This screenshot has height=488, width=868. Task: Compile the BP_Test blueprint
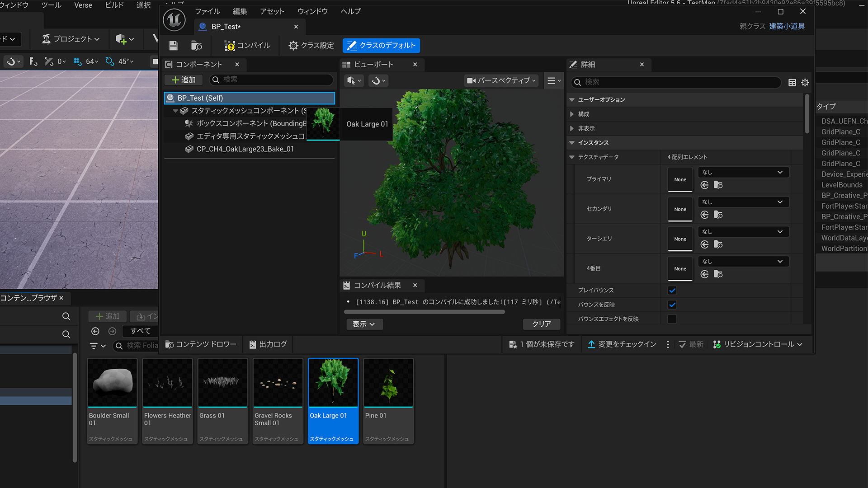pyautogui.click(x=247, y=46)
